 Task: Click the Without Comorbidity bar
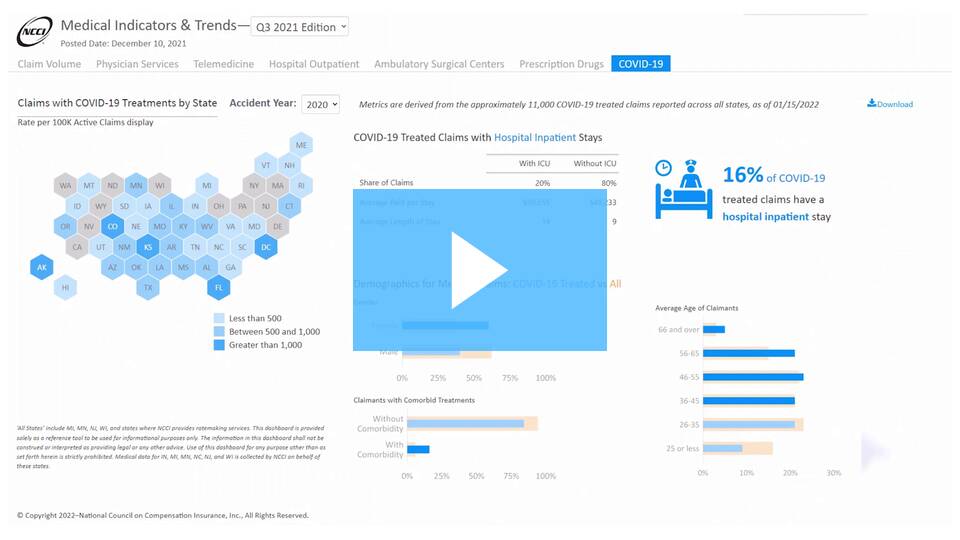(465, 424)
